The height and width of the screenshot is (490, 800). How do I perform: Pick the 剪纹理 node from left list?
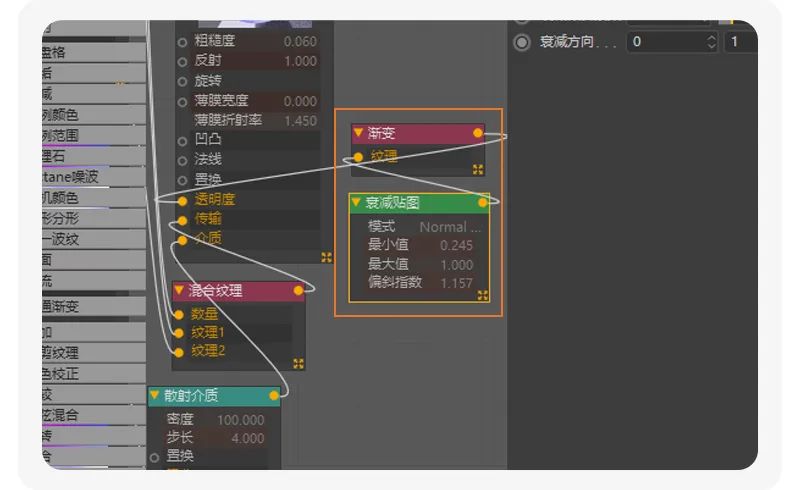[x=94, y=353]
